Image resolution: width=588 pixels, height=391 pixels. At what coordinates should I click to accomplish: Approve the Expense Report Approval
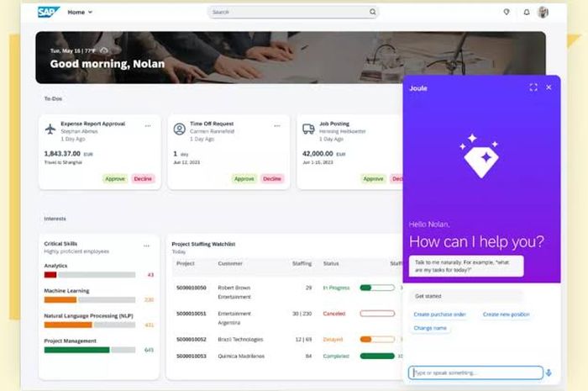(x=115, y=179)
